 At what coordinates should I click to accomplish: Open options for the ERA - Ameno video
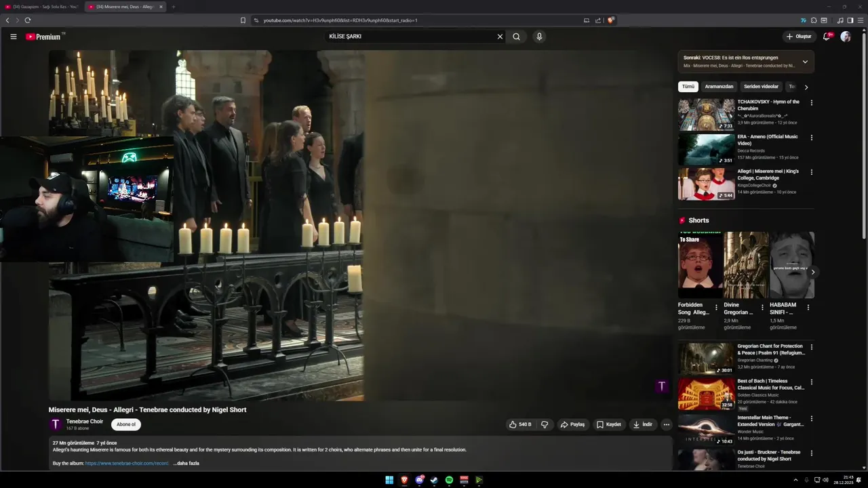click(811, 138)
